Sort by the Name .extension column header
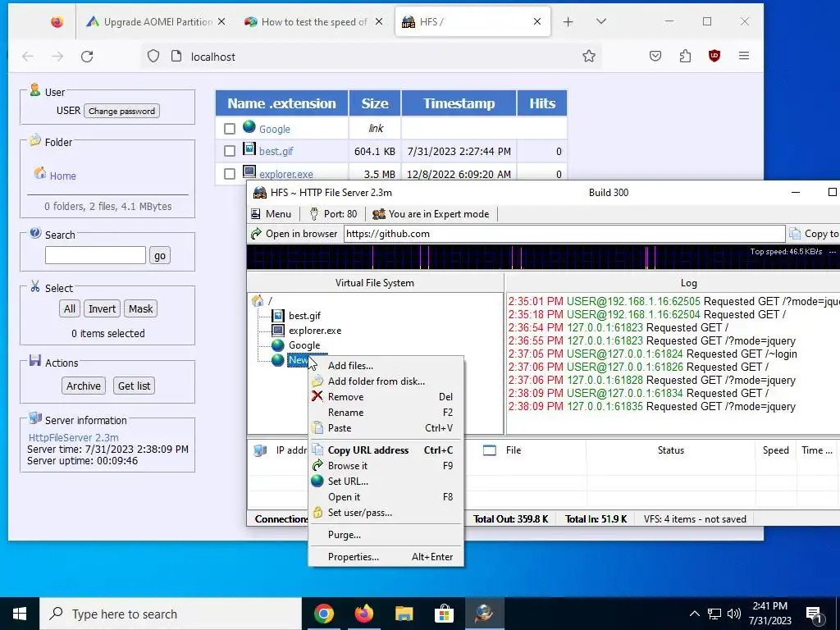The height and width of the screenshot is (630, 840). point(282,103)
